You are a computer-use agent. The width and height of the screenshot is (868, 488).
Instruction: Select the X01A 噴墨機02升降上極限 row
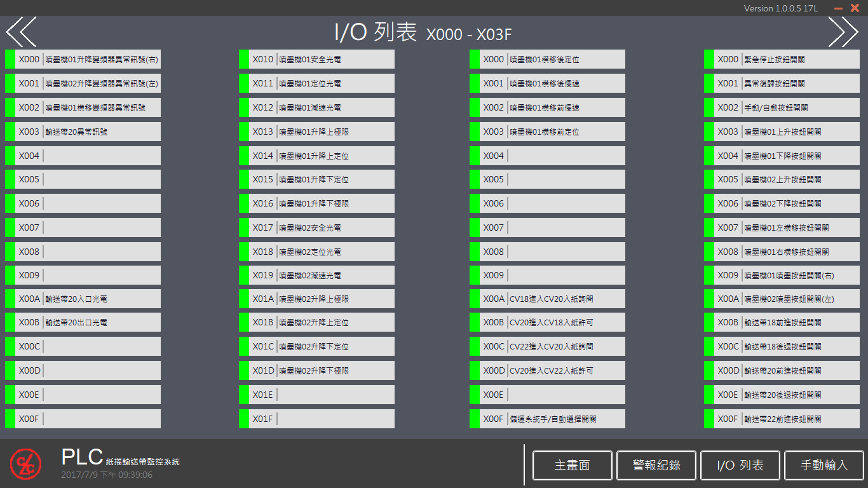[x=321, y=299]
